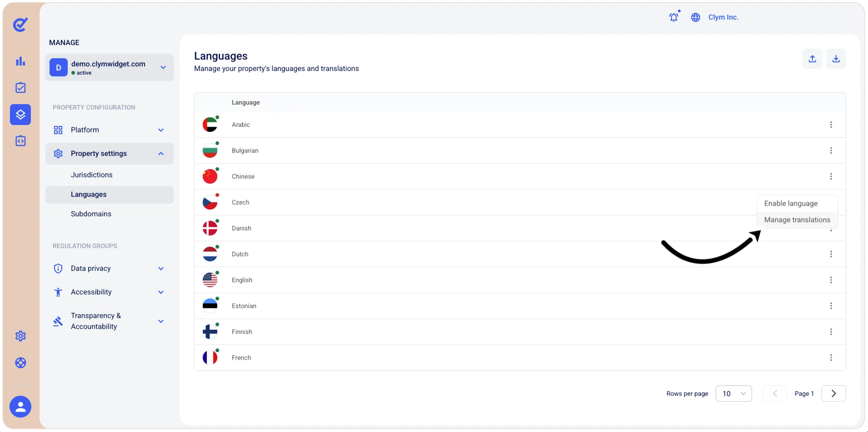Viewport: 868px width, 432px height.
Task: Click the Page 1 indicator
Action: tap(804, 394)
